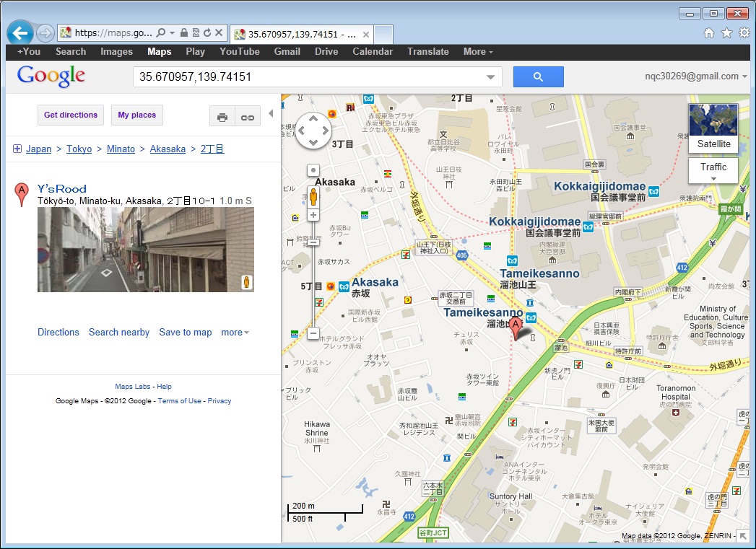Screen dimensions: 756x549
Task: Close the 35.670957,139.74151 tab
Action: (366, 34)
